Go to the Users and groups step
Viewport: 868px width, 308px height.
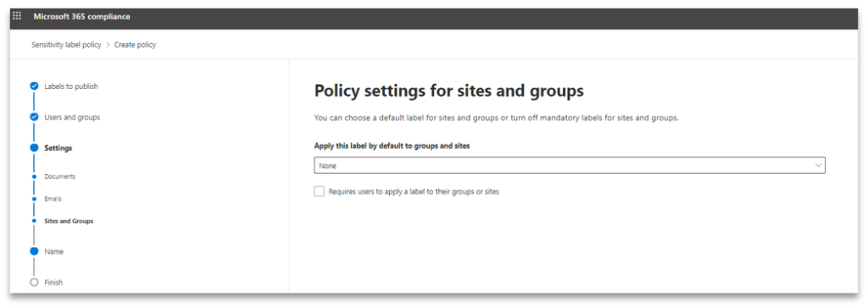pyautogui.click(x=72, y=117)
